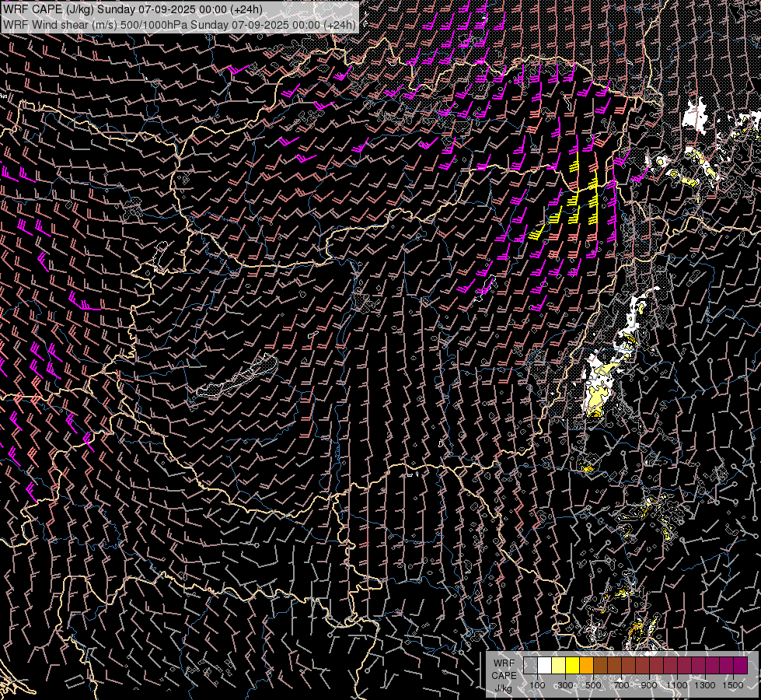Click the WRF CAPE title line
The height and width of the screenshot is (700, 761).
(133, 9)
